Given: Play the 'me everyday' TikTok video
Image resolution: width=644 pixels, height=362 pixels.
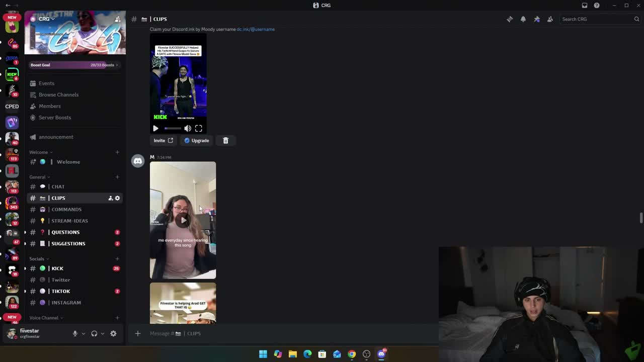Looking at the screenshot, I should (x=183, y=220).
